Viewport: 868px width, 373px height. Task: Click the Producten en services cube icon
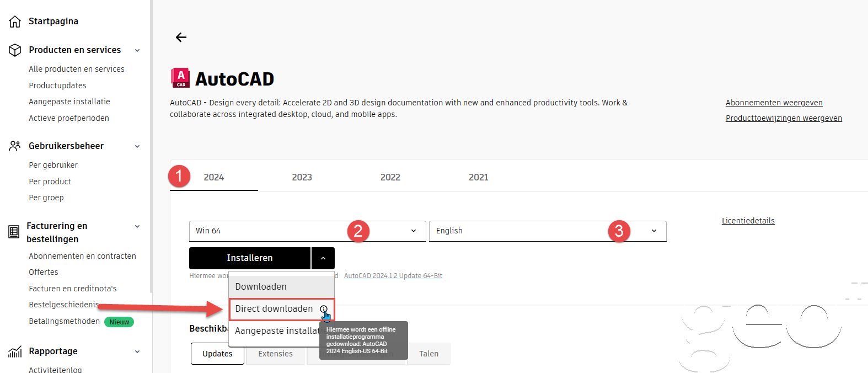(x=15, y=50)
